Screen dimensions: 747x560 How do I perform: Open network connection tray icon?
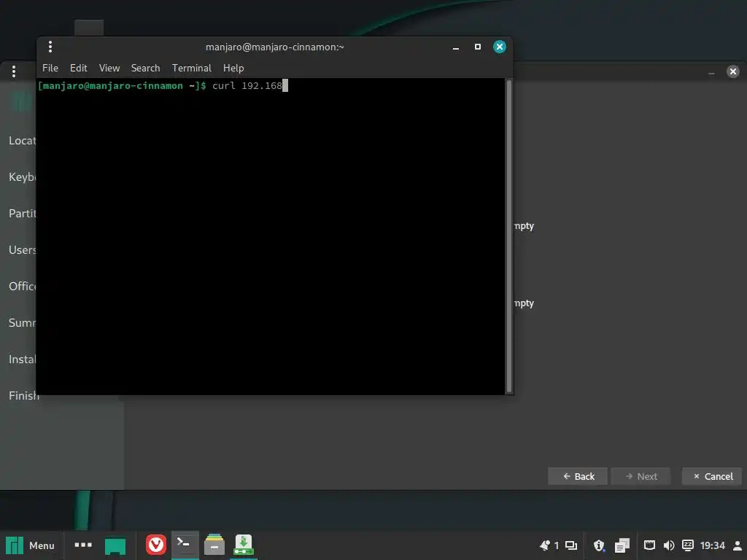point(649,545)
